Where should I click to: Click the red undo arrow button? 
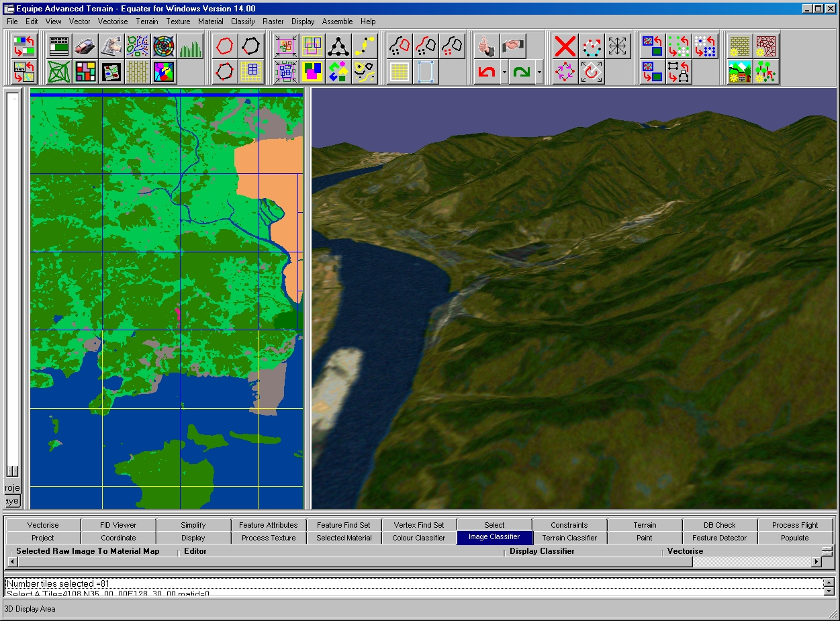click(486, 71)
